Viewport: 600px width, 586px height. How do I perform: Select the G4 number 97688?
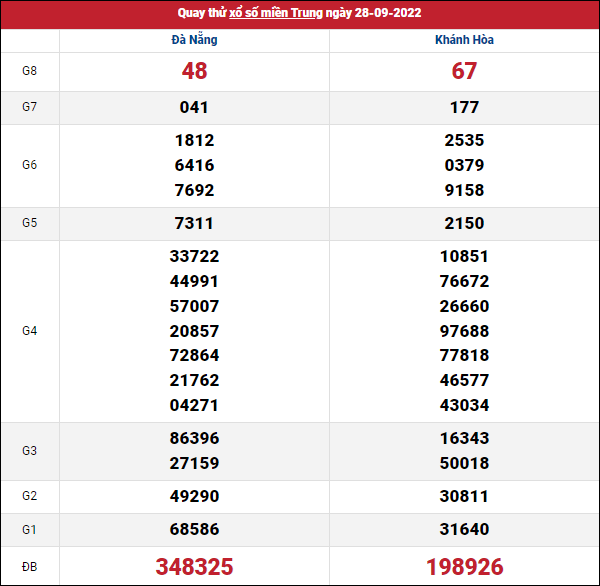(x=464, y=330)
